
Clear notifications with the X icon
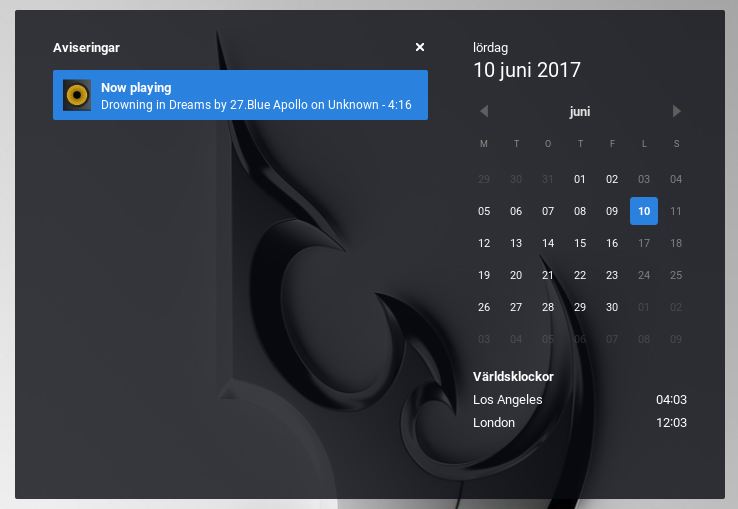point(420,47)
